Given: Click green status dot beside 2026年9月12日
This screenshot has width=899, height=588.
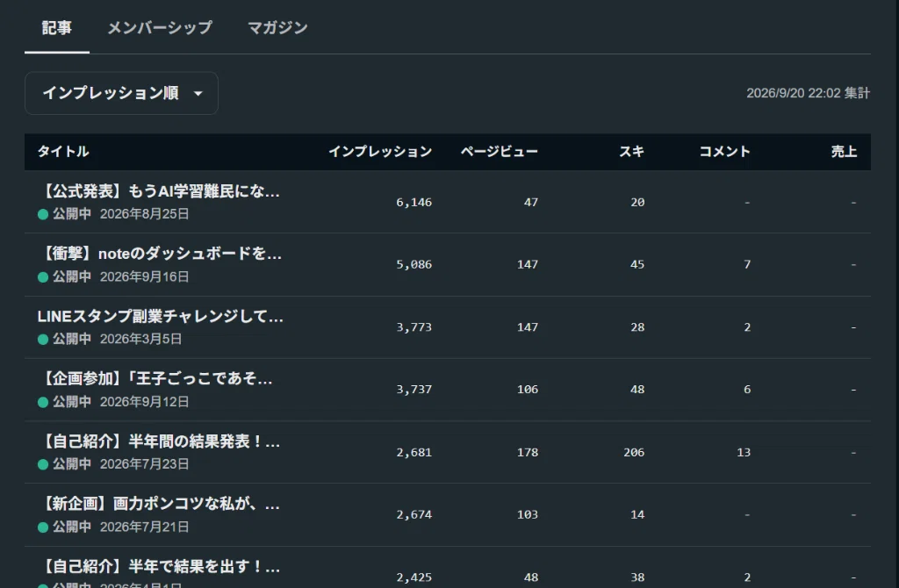Looking at the screenshot, I should (x=43, y=402).
